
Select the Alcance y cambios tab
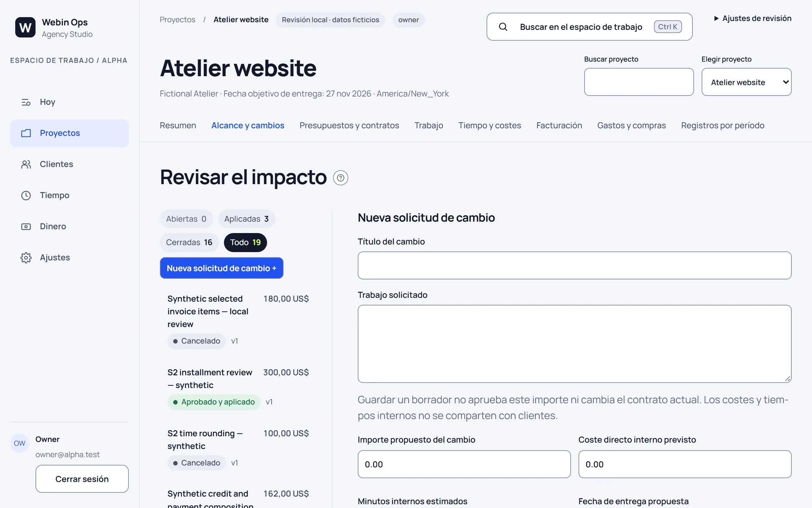pos(248,125)
